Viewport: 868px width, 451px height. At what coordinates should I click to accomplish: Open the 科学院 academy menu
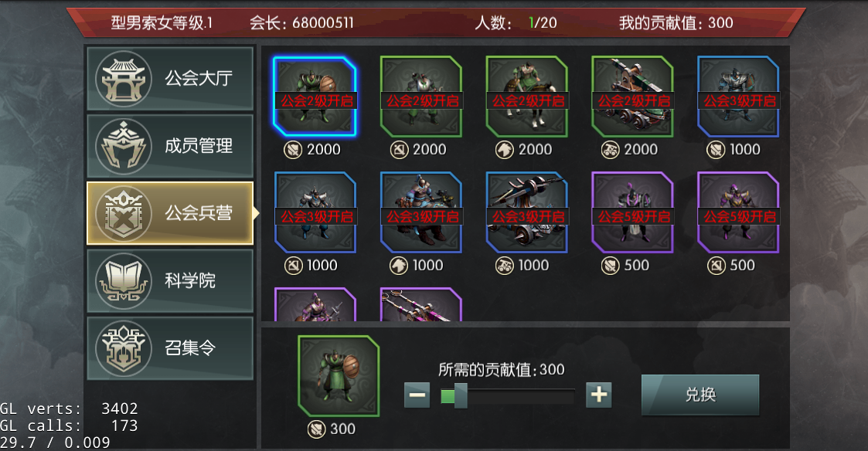tap(170, 280)
